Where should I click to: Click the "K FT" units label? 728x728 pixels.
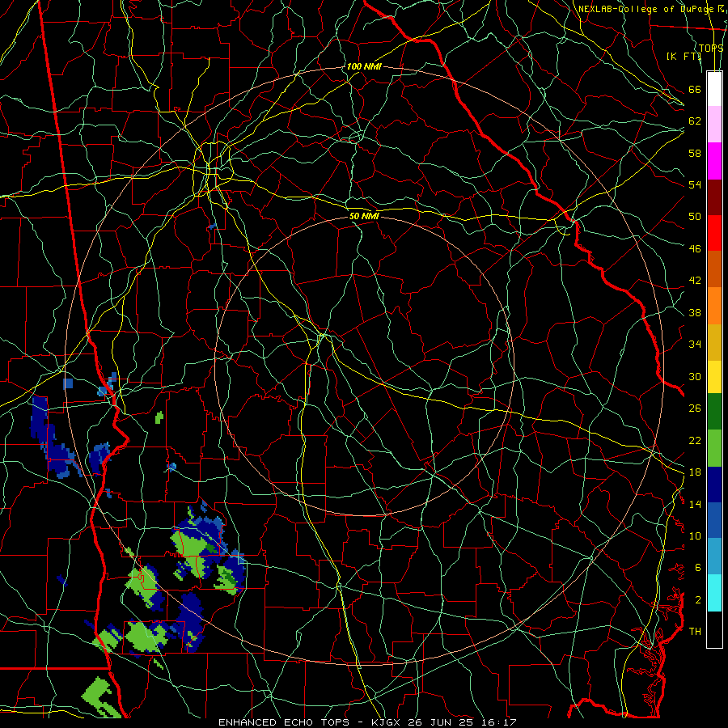684,56
